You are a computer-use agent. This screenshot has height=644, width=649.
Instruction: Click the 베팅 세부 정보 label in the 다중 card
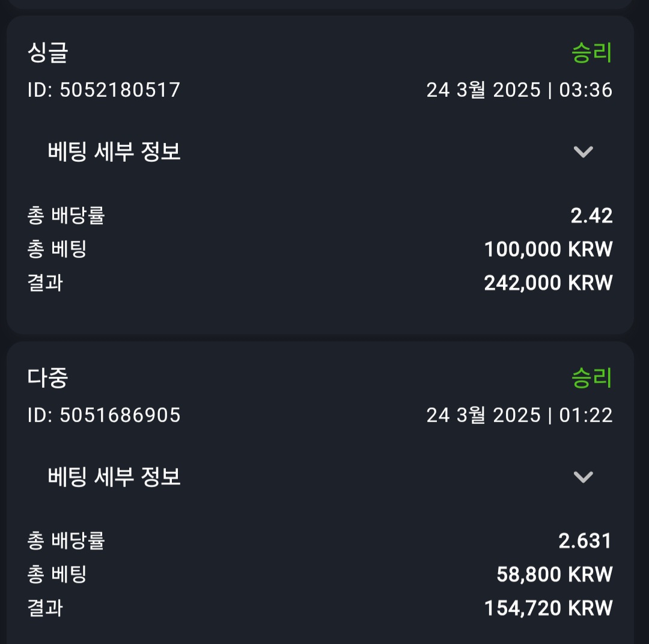[x=114, y=477]
